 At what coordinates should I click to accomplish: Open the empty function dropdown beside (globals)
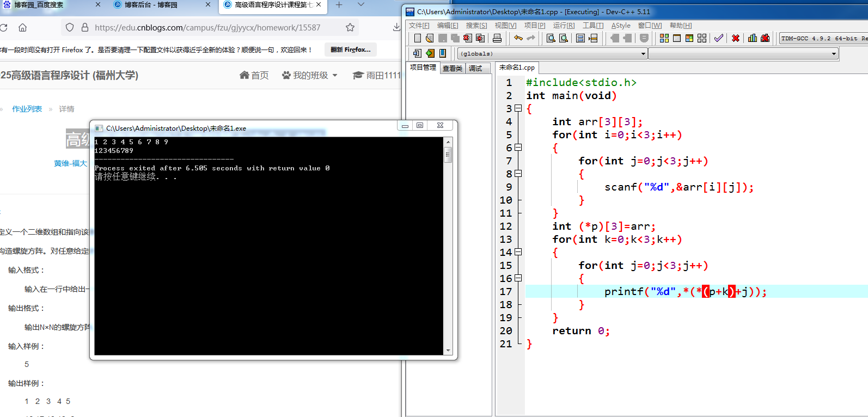click(x=743, y=53)
